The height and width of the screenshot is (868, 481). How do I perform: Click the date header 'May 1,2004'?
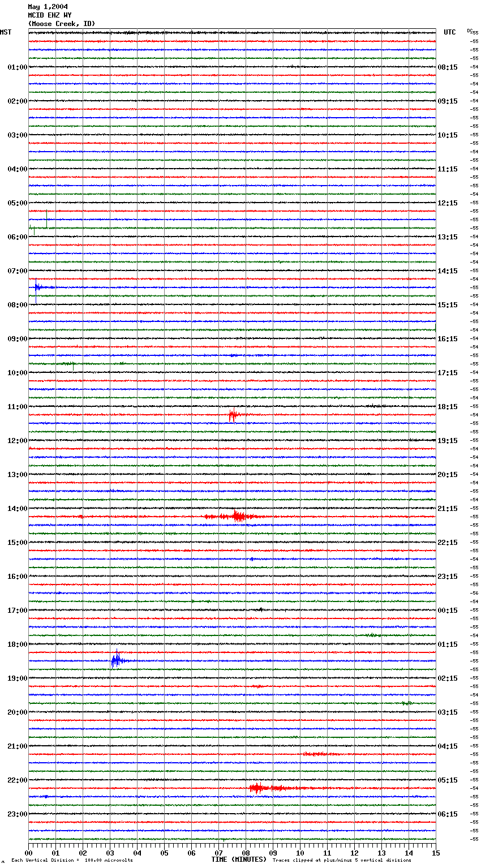tap(48, 7)
